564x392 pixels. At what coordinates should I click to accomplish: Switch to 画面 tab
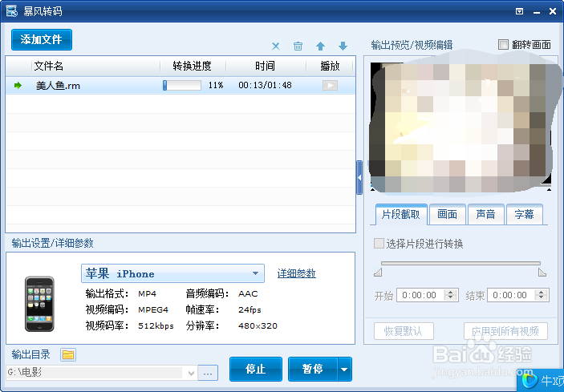[x=448, y=215]
